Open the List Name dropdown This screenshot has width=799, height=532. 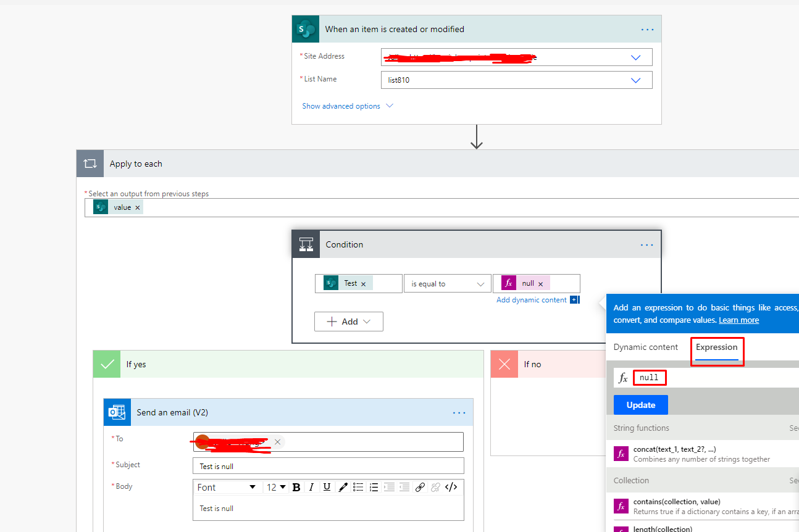[635, 80]
